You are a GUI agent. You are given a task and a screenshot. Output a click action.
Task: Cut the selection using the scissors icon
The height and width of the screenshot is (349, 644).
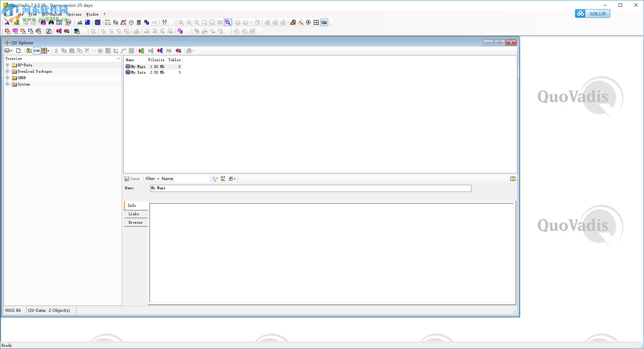click(56, 51)
